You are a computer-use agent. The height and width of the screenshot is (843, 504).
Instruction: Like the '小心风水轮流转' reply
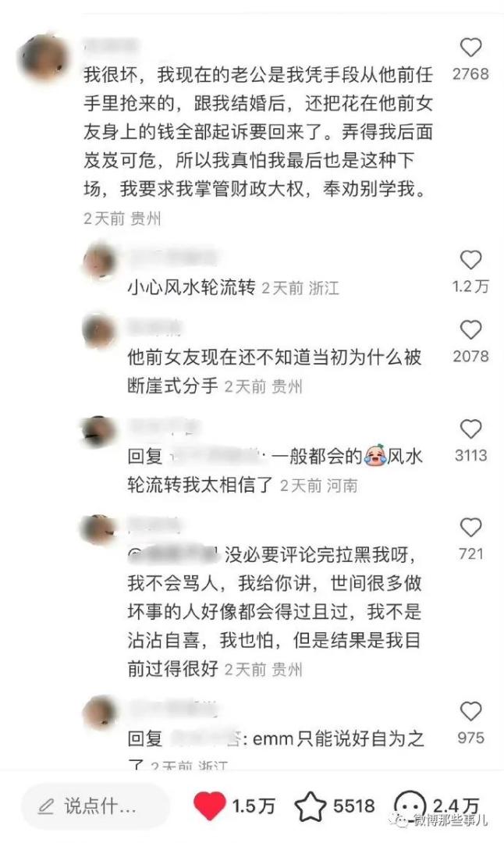pyautogui.click(x=470, y=260)
